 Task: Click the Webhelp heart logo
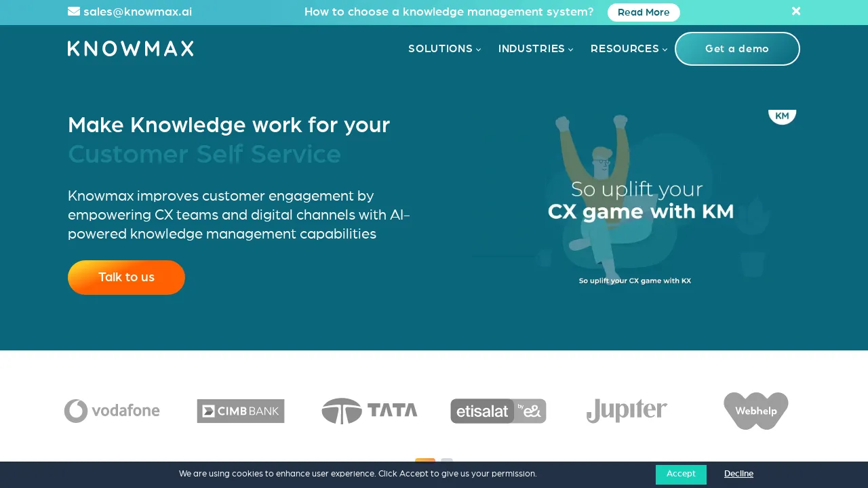756,411
